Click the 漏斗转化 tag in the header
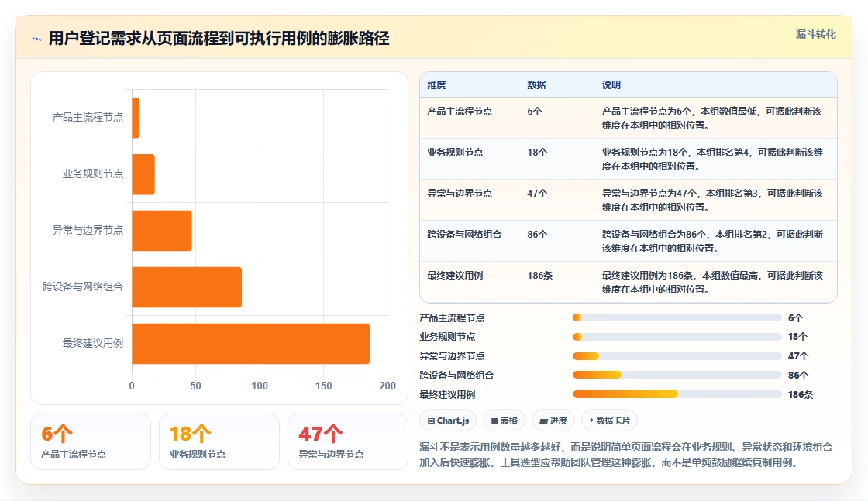Viewport: 868px width, 501px height. pyautogui.click(x=815, y=34)
